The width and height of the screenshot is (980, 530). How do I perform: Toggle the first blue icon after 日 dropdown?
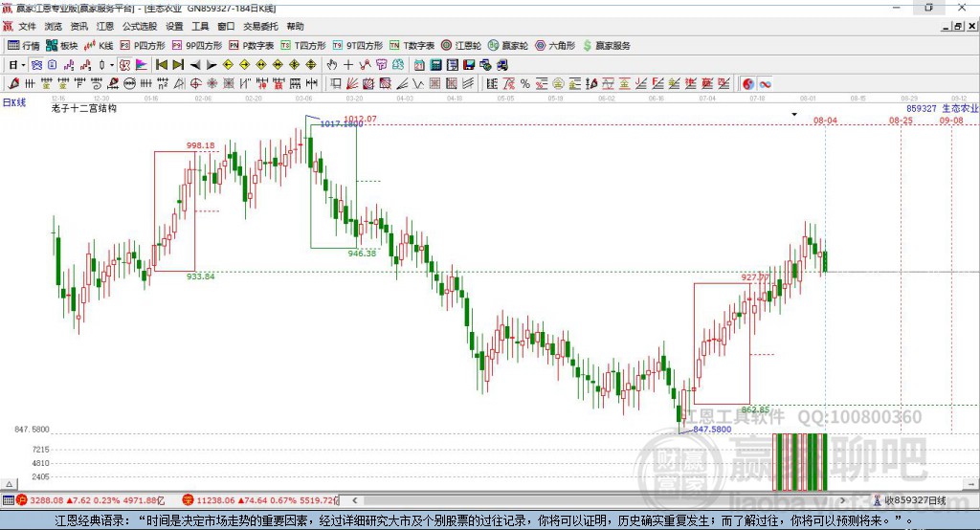(36, 65)
